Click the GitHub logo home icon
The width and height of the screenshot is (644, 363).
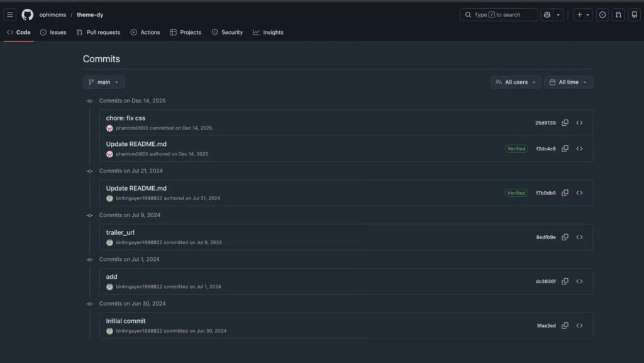[x=27, y=14]
